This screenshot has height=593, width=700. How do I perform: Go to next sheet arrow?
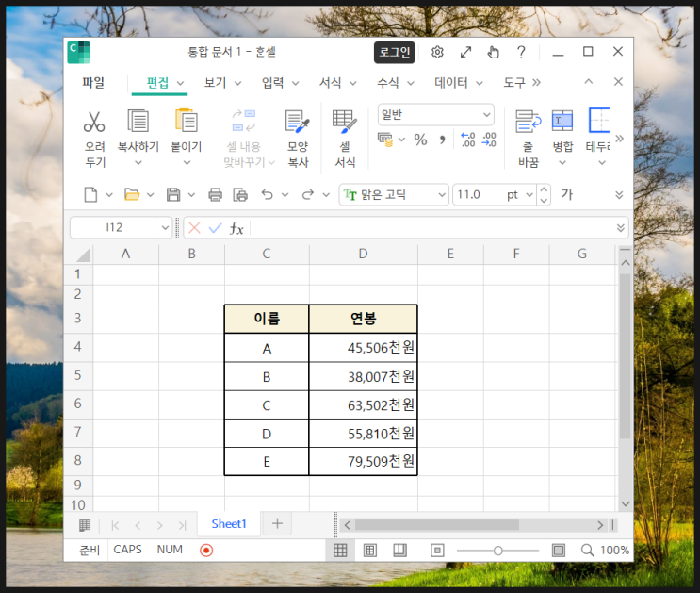(x=160, y=525)
